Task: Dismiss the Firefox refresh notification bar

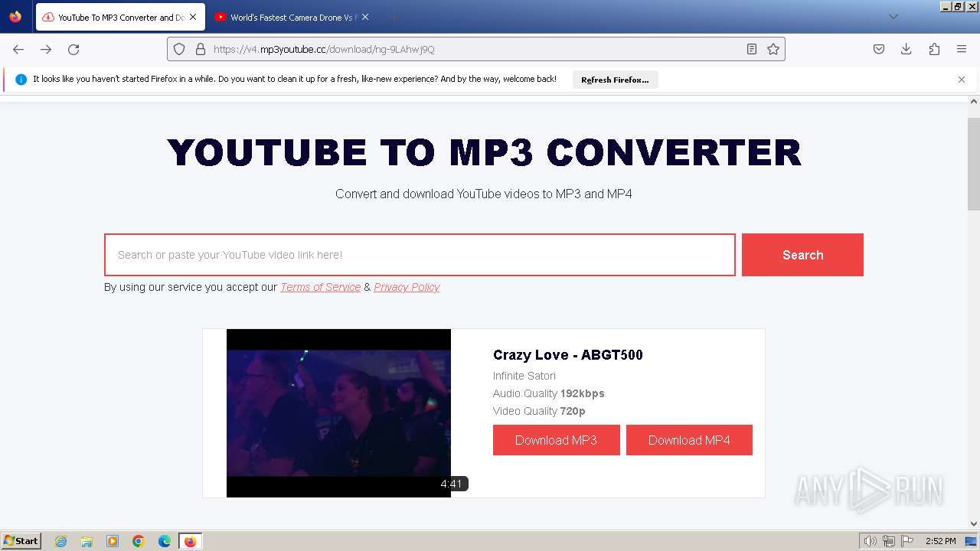Action: 962,80
